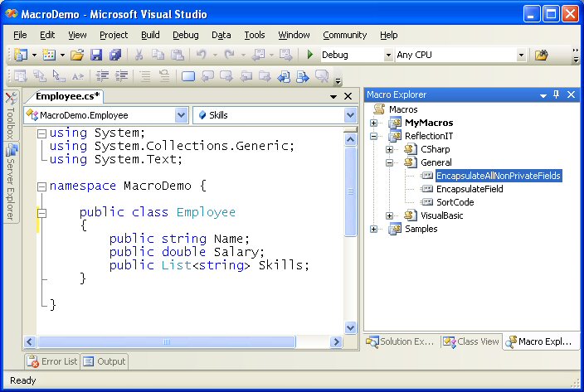Click the editor scroll down arrow
Image resolution: width=584 pixels, height=392 pixels.
[x=350, y=327]
